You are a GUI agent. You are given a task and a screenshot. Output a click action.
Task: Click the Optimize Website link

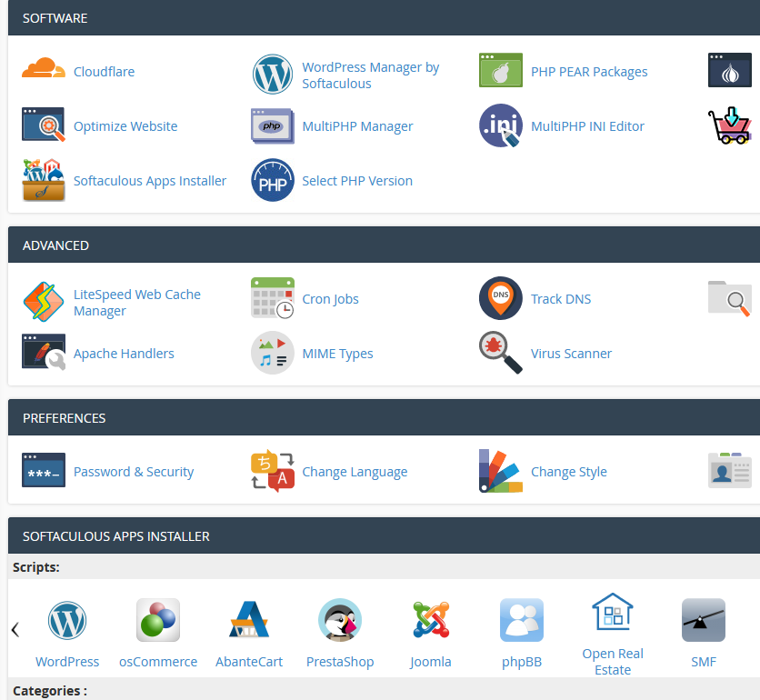pos(125,125)
